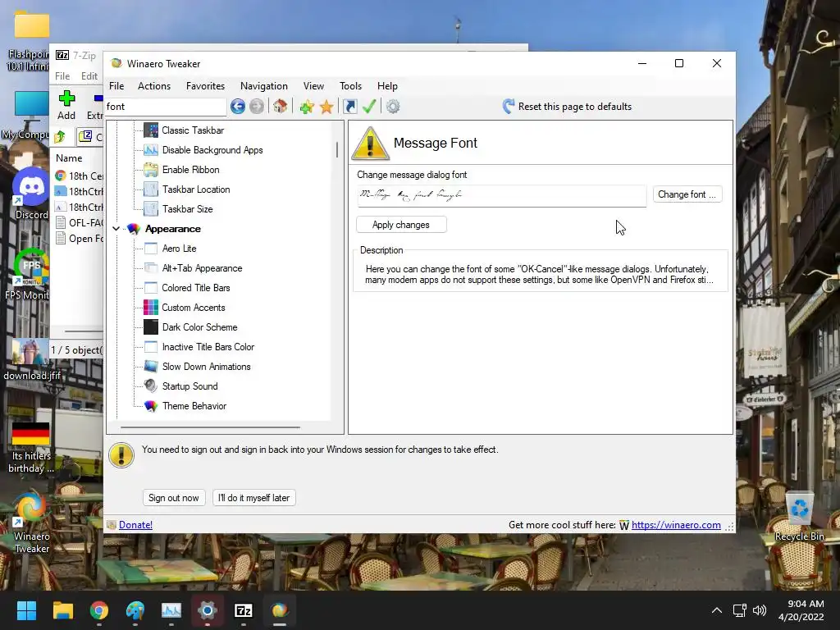This screenshot has width=840, height=630.
Task: Open File Explorer from the taskbar
Action: coord(62,610)
